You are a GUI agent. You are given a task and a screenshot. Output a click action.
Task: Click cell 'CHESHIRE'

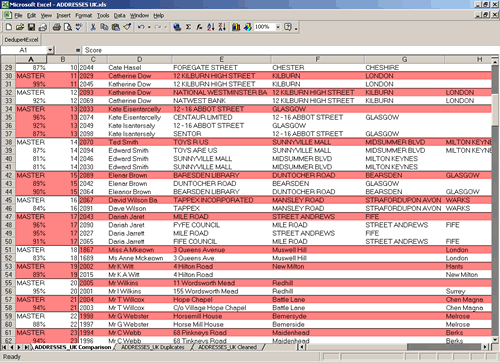(x=404, y=68)
